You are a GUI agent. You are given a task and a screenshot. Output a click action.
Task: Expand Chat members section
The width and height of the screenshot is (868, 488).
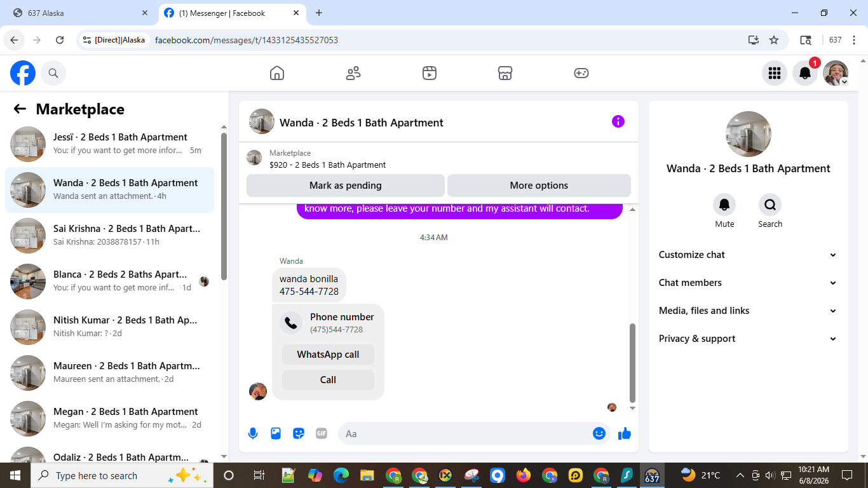tap(748, 283)
